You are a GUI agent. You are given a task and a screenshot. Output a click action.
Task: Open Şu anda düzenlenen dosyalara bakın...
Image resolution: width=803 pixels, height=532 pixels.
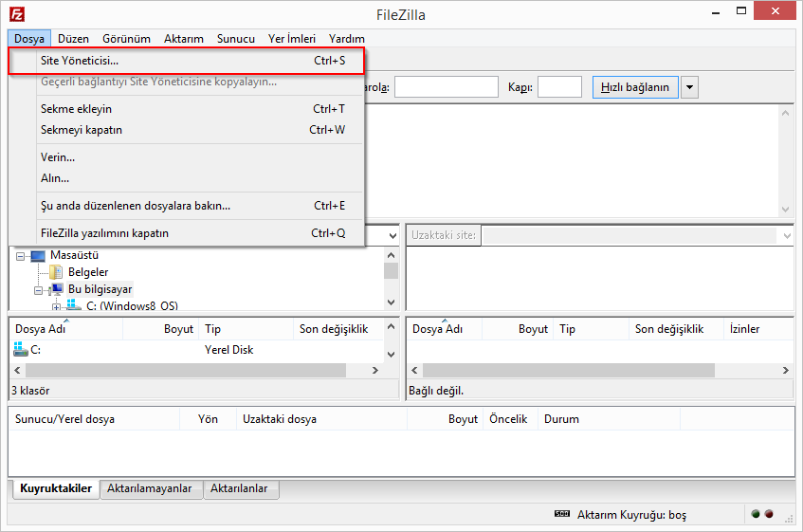coord(187,206)
